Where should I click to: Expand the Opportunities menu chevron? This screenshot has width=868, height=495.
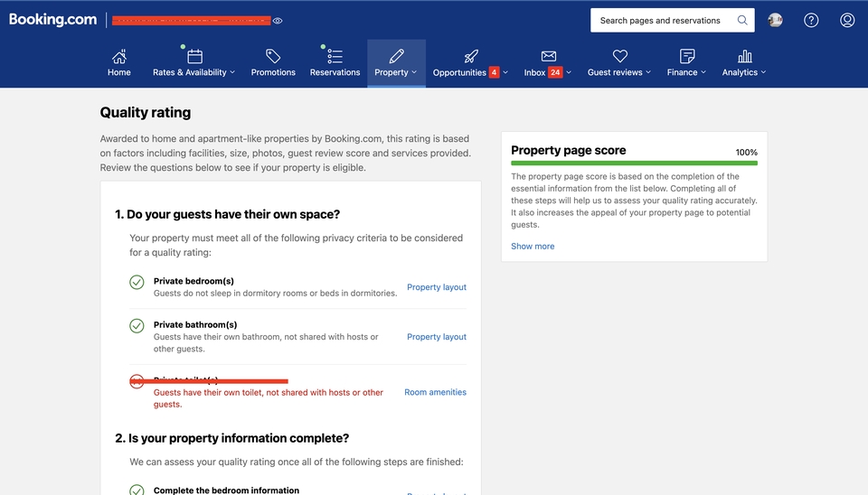(x=505, y=72)
